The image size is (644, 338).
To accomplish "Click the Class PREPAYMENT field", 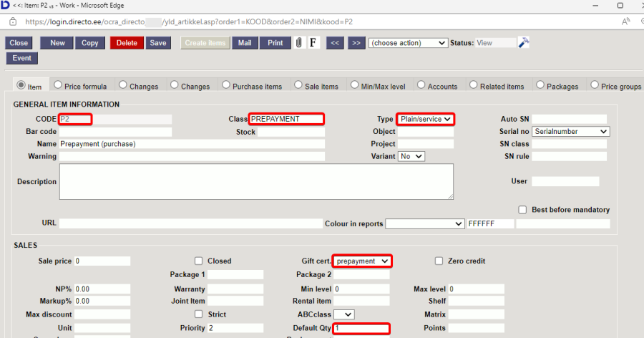I will [287, 119].
